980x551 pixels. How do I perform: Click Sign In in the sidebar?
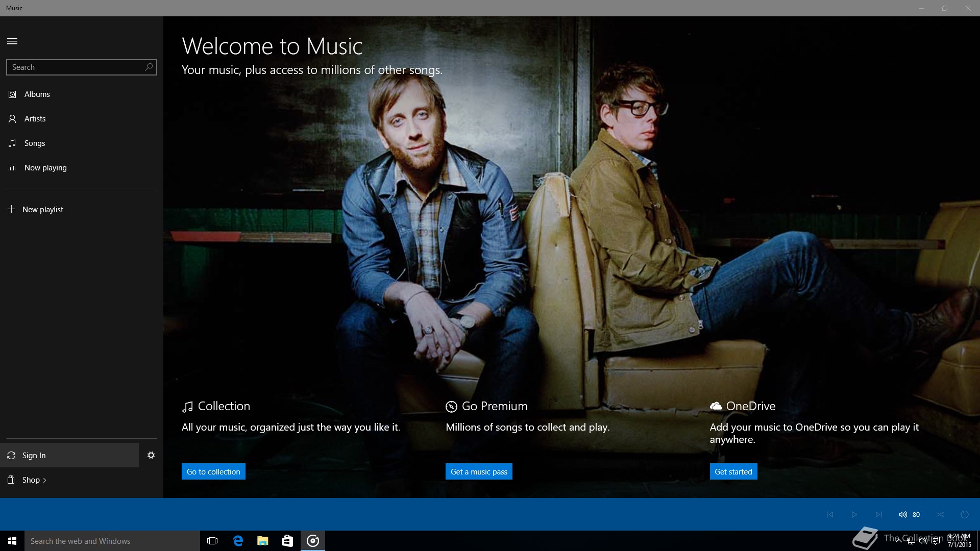(x=69, y=455)
